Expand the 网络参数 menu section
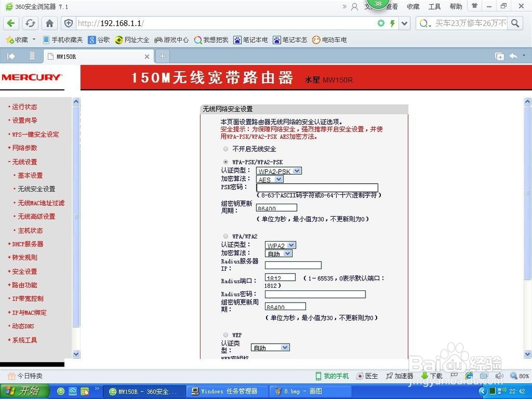The width and height of the screenshot is (532, 399). [x=24, y=148]
